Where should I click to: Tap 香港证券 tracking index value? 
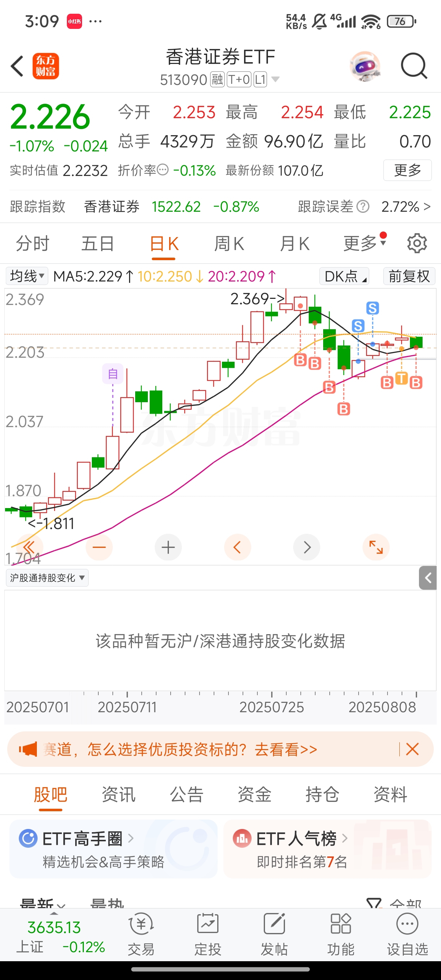click(x=176, y=207)
